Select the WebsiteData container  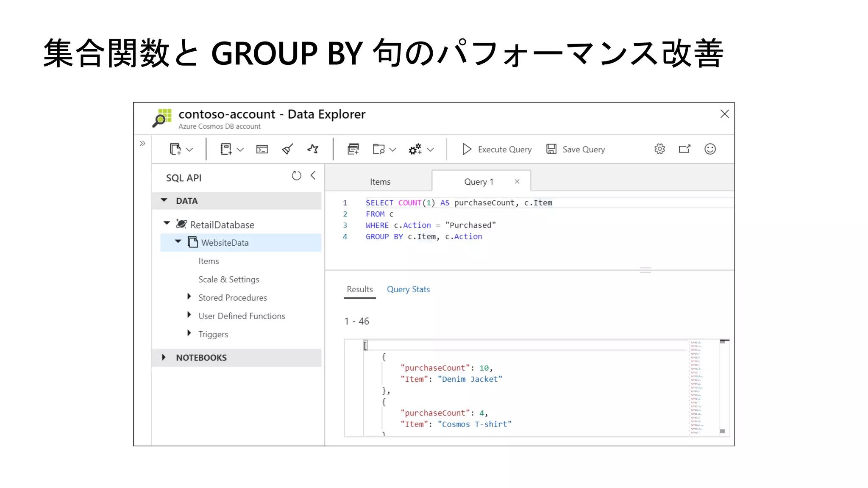pos(241,242)
